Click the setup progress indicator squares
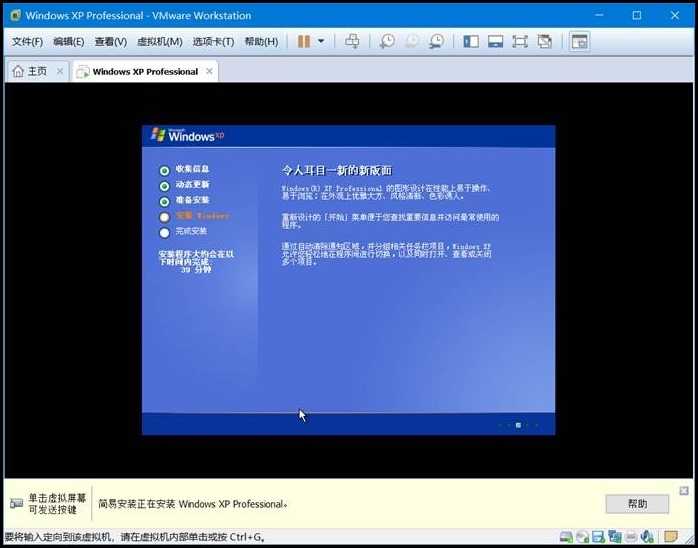698x548 pixels. 518,425
